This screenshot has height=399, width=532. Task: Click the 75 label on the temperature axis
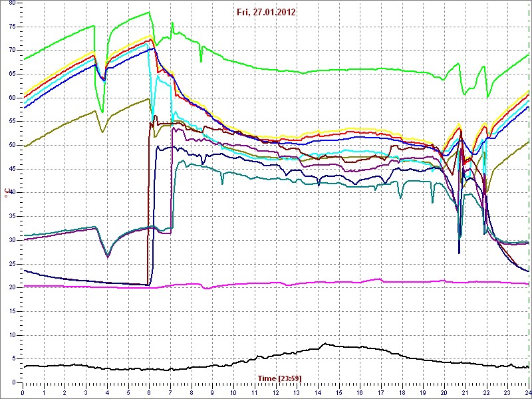[x=11, y=27]
